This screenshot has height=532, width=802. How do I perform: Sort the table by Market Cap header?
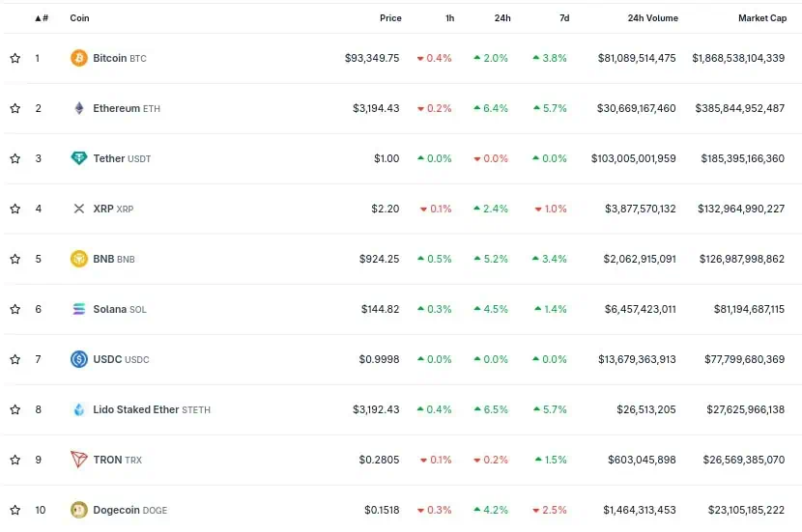point(760,18)
